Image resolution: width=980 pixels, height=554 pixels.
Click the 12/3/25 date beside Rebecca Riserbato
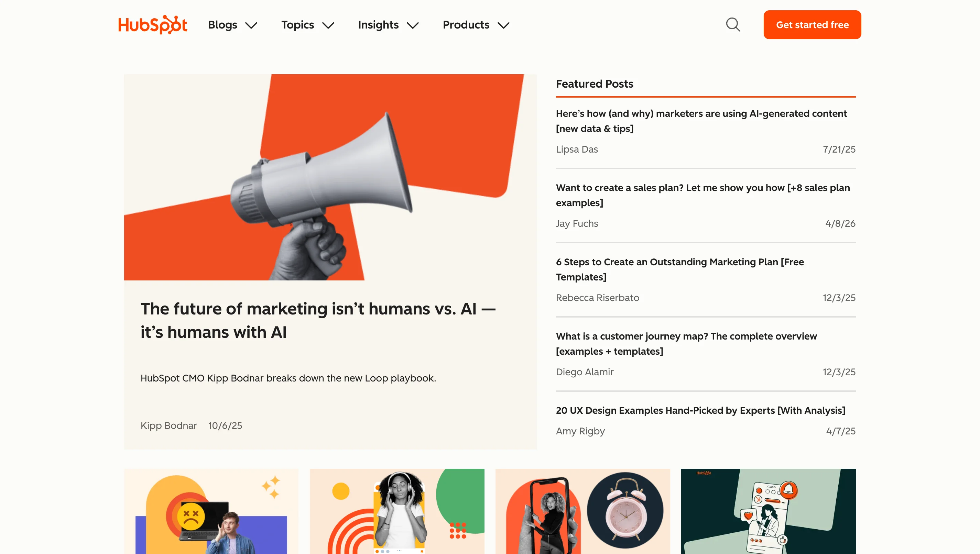point(839,298)
